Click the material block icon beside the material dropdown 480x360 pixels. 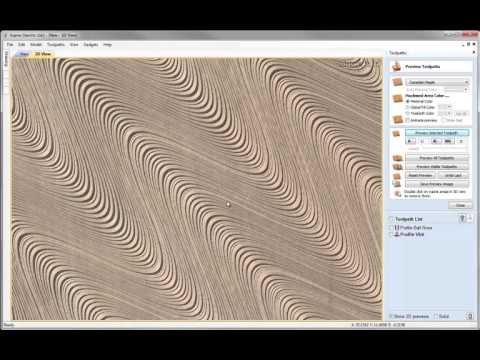(x=397, y=82)
